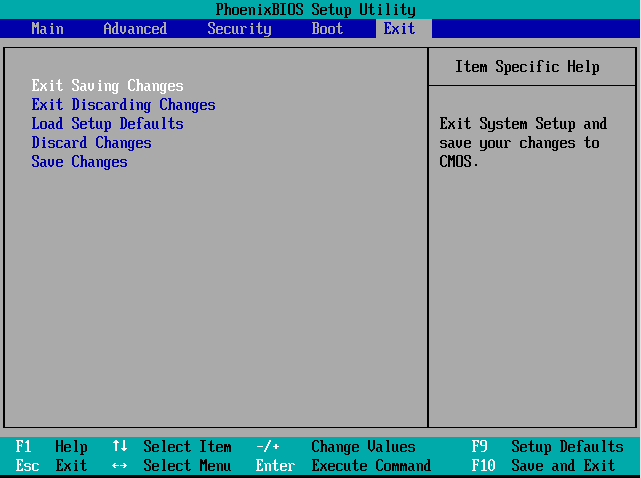This screenshot has width=641, height=478.
Task: Click the up-down arrows Select Item icon
Action: pos(120,447)
